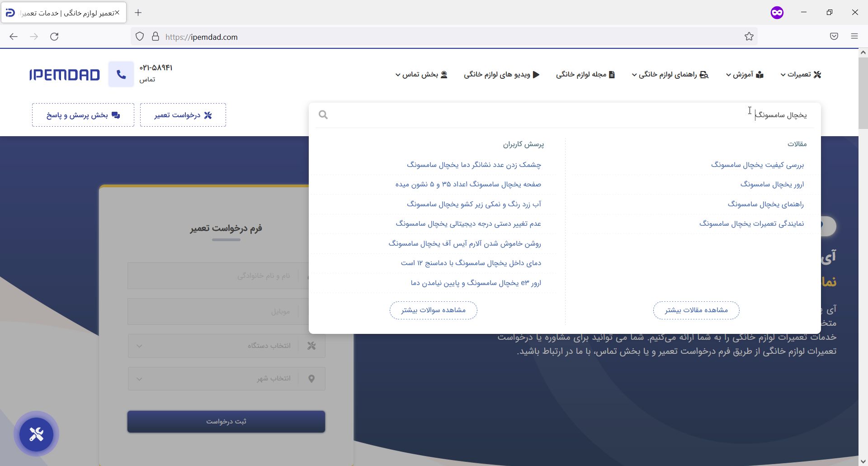Click the search box with یخچال سامسونگ
Viewport: 868px width, 466px height.
pos(565,115)
